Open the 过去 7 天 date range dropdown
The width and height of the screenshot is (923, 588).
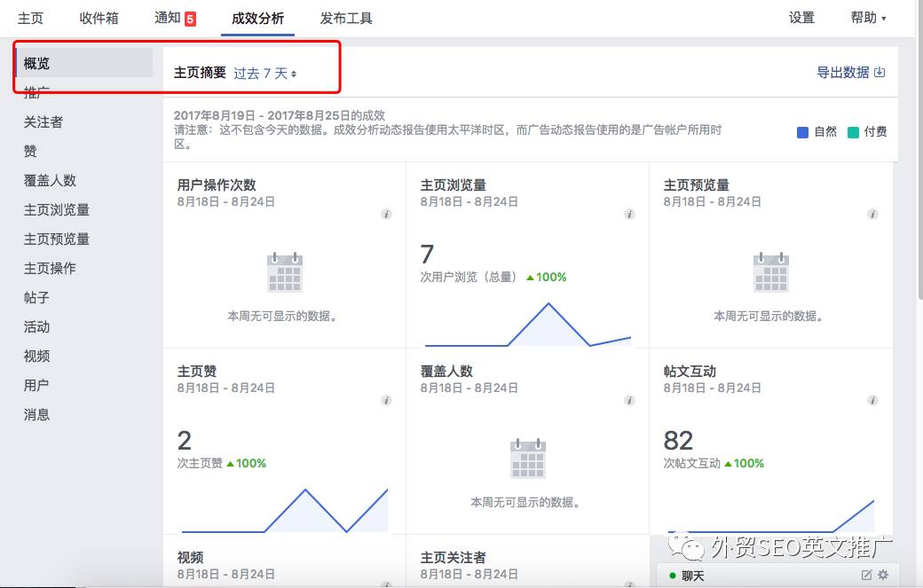click(x=264, y=74)
